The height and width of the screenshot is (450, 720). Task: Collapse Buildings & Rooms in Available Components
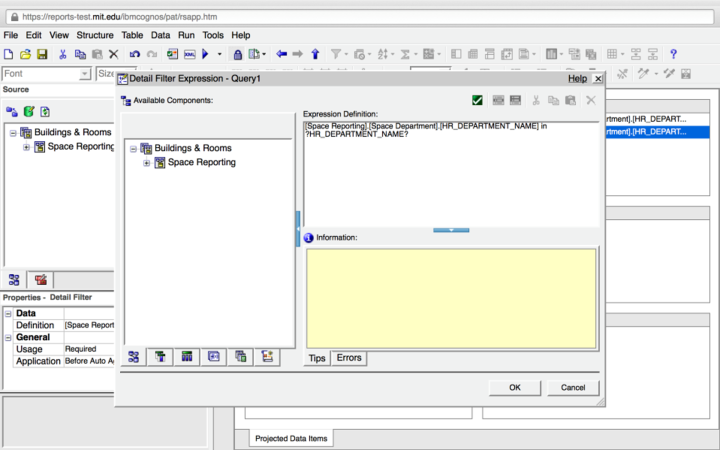coord(134,149)
